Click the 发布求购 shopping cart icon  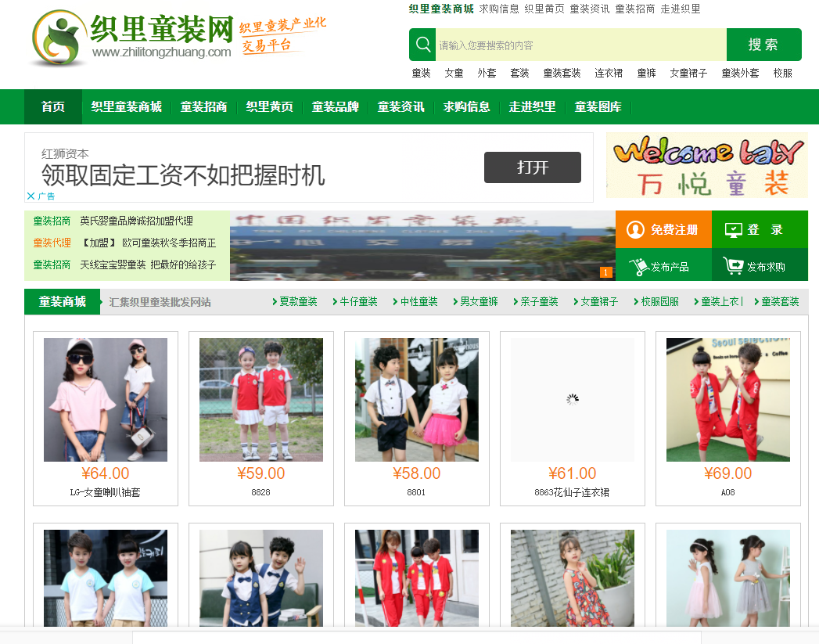733,266
